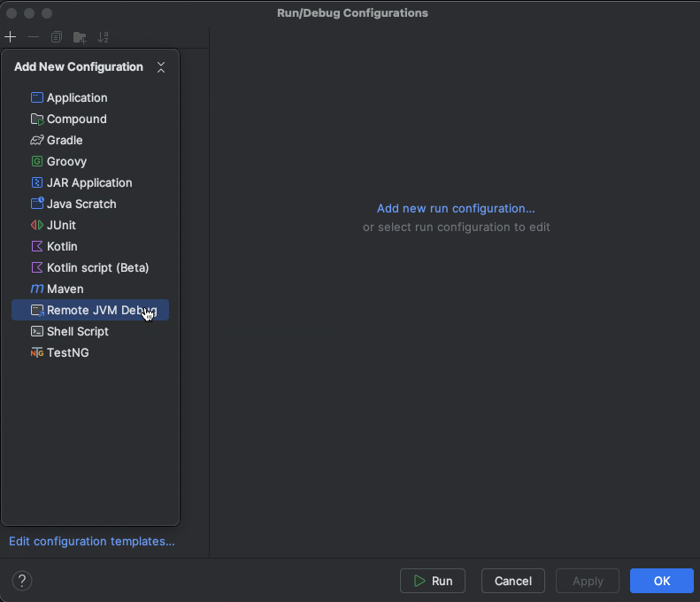The image size is (700, 602).
Task: Choose Groovy from the configuration list
Action: [90, 162]
